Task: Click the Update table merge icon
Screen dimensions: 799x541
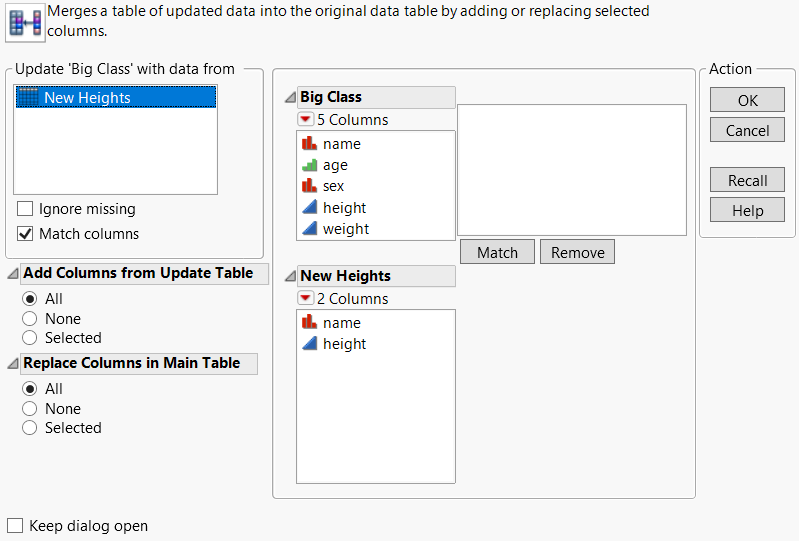Action: point(25,23)
